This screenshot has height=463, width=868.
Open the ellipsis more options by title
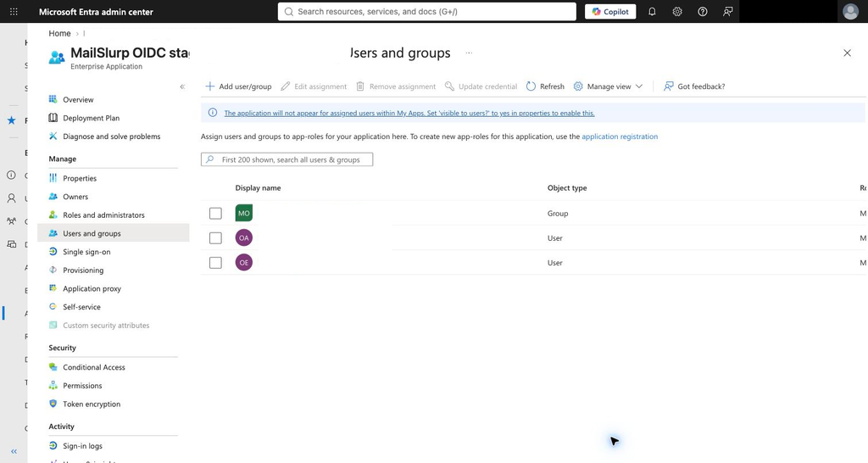pos(469,53)
